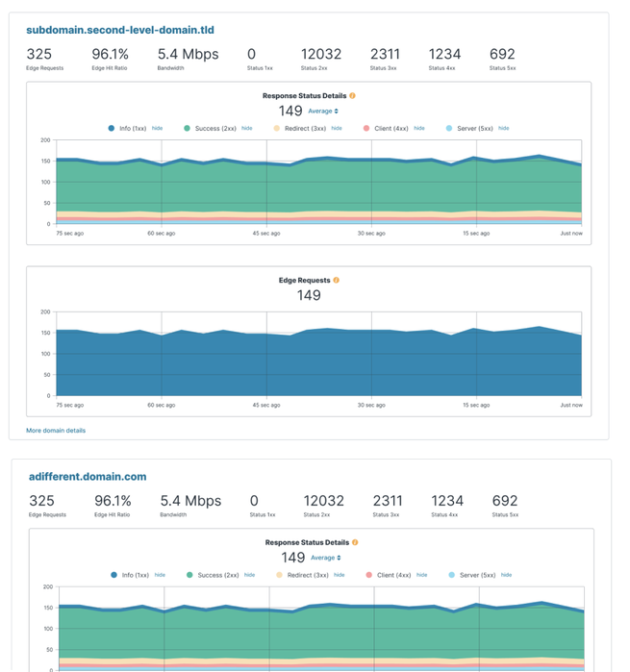
Task: Hide Client (4xx) series in adifferent.domain.com chart
Action: (421, 575)
